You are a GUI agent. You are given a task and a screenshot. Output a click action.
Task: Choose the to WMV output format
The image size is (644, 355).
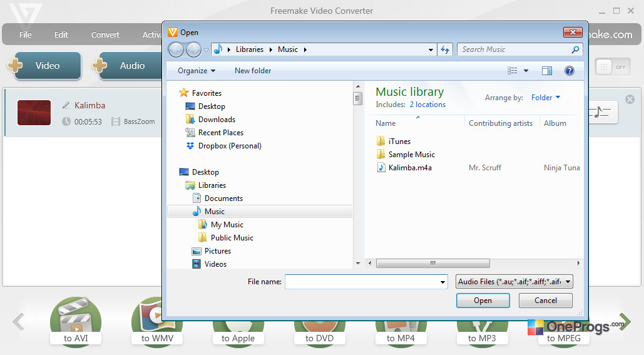[x=157, y=322]
